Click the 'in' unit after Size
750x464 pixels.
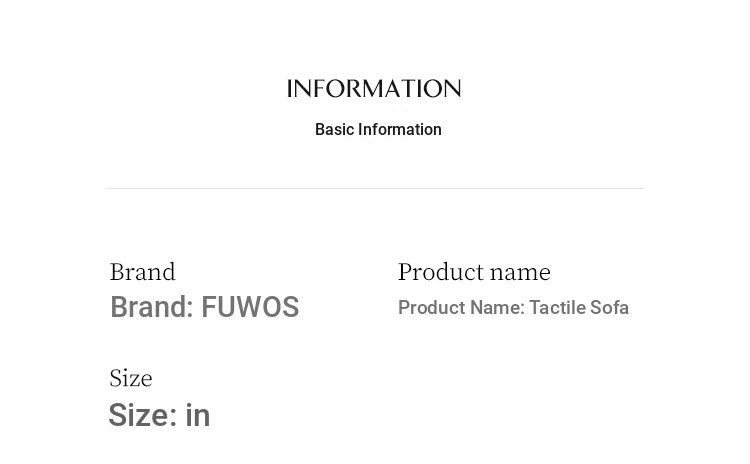point(198,415)
